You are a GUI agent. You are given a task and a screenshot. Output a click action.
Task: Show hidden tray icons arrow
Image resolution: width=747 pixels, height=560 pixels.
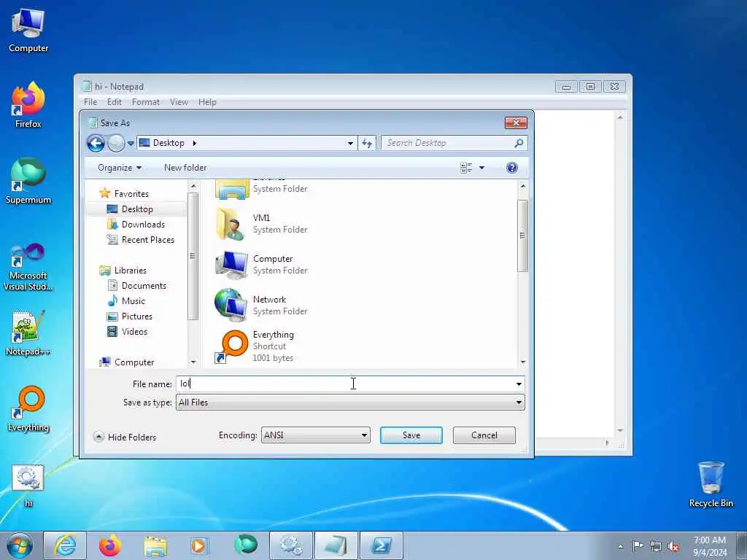tap(620, 546)
